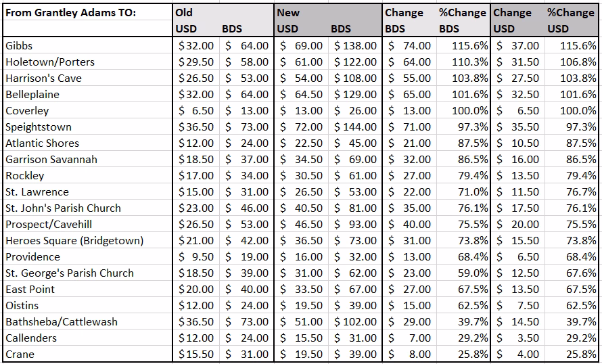Screen dimensions: 602x364
Task: Select Gibbs' new BDS fare $138.00
Action: tap(356, 45)
